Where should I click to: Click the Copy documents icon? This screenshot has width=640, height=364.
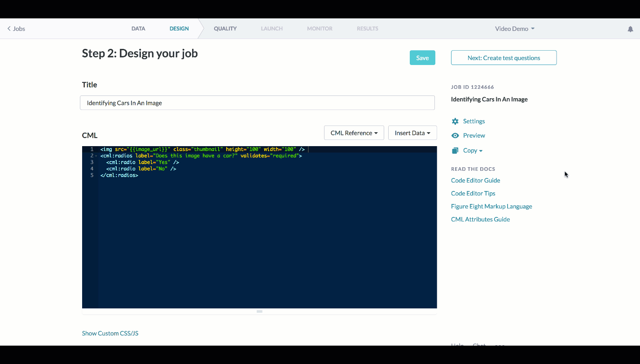pyautogui.click(x=455, y=151)
